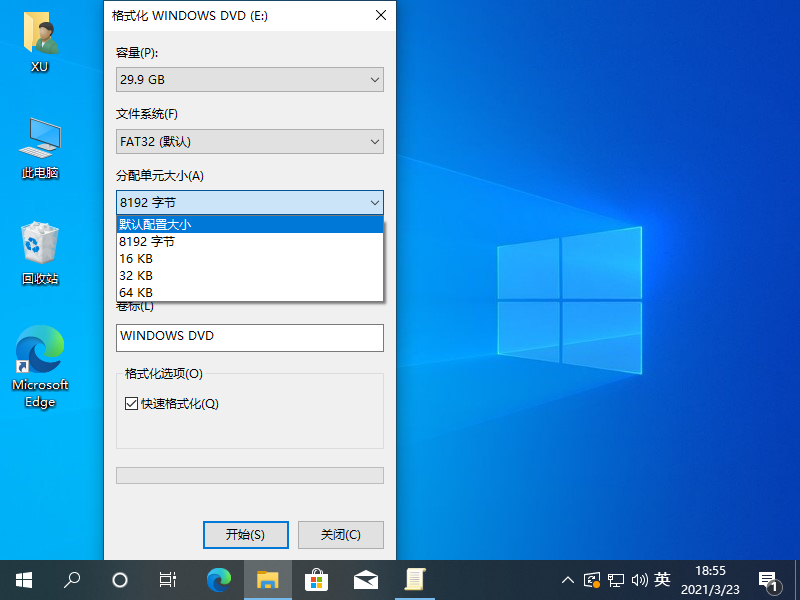Open the Mail app from the taskbar
Image resolution: width=800 pixels, height=600 pixels.
click(365, 579)
